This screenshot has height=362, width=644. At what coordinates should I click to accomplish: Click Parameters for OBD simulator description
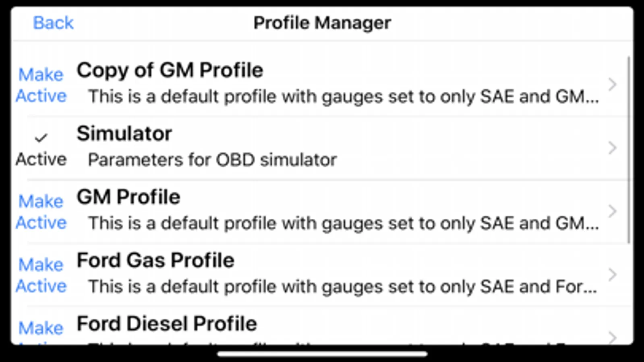click(212, 160)
